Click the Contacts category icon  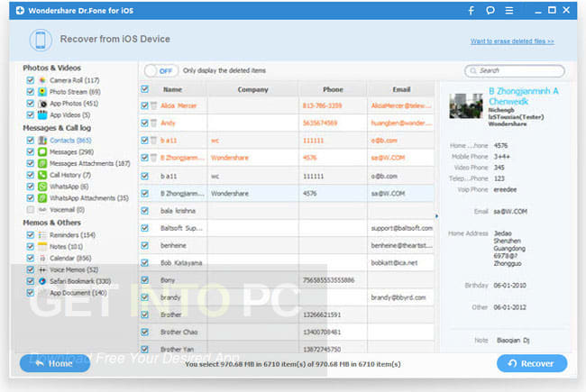(x=42, y=141)
